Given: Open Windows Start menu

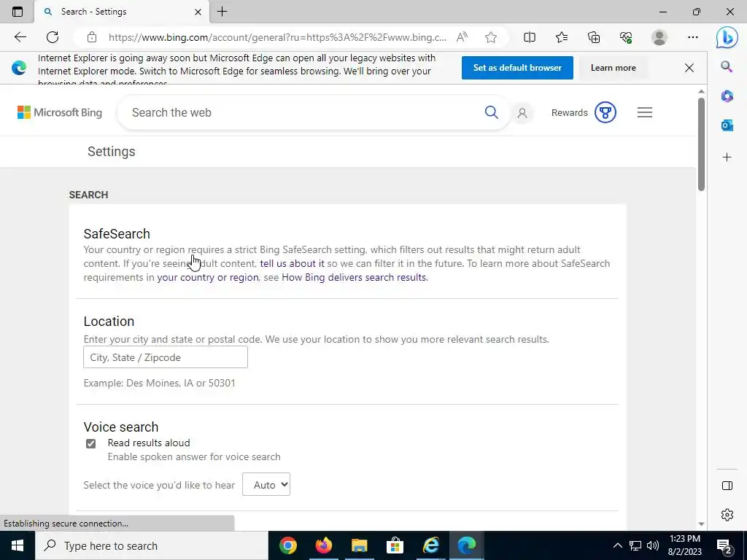Looking at the screenshot, I should (x=18, y=545).
